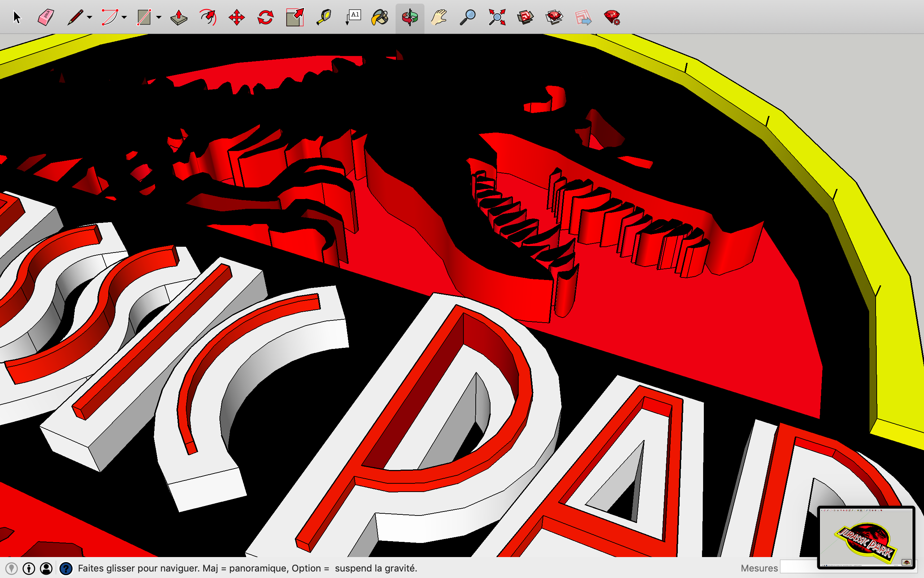Activate the Rotate tool

tap(265, 17)
